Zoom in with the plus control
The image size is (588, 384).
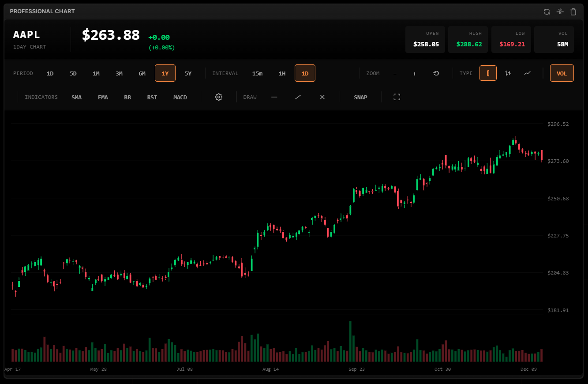point(414,73)
